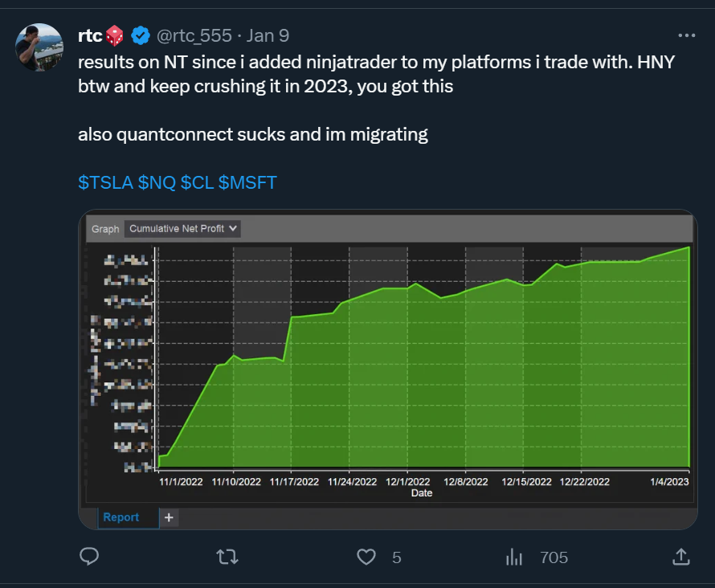The height and width of the screenshot is (588, 715).
Task: Open the $CL cashtag link
Action: [x=197, y=183]
